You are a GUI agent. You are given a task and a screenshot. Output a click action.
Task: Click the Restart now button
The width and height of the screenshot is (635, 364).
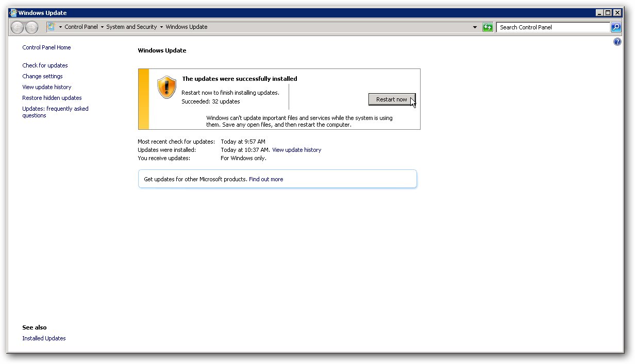click(x=392, y=99)
